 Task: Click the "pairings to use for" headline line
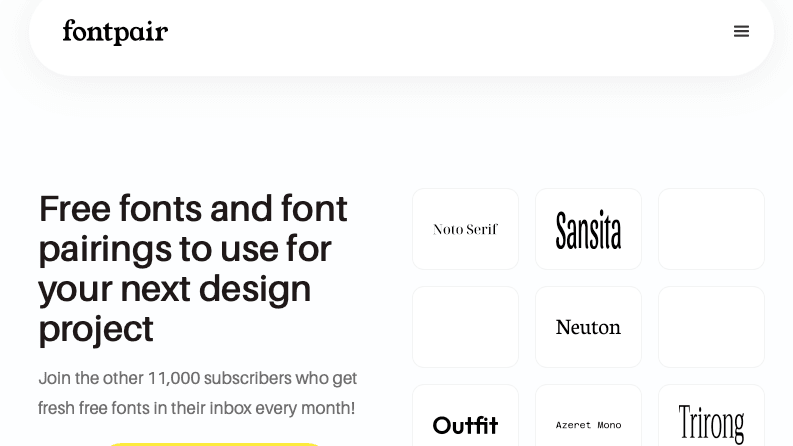[x=185, y=249]
